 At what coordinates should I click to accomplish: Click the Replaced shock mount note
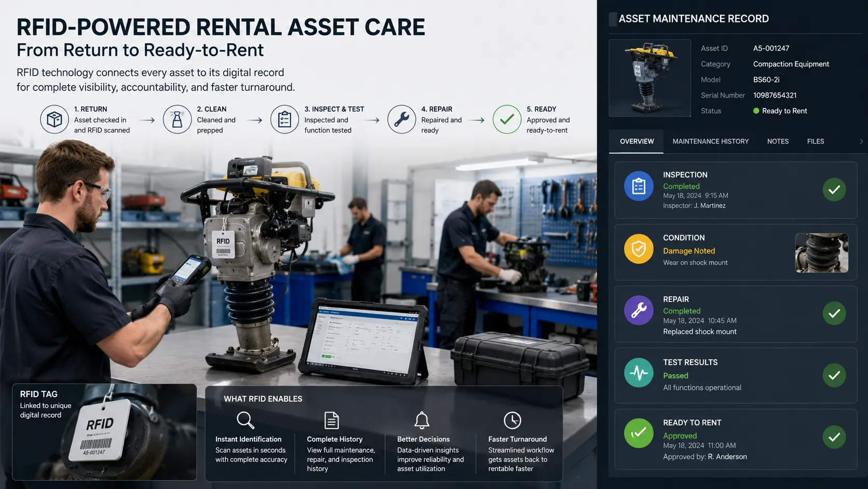[699, 332]
